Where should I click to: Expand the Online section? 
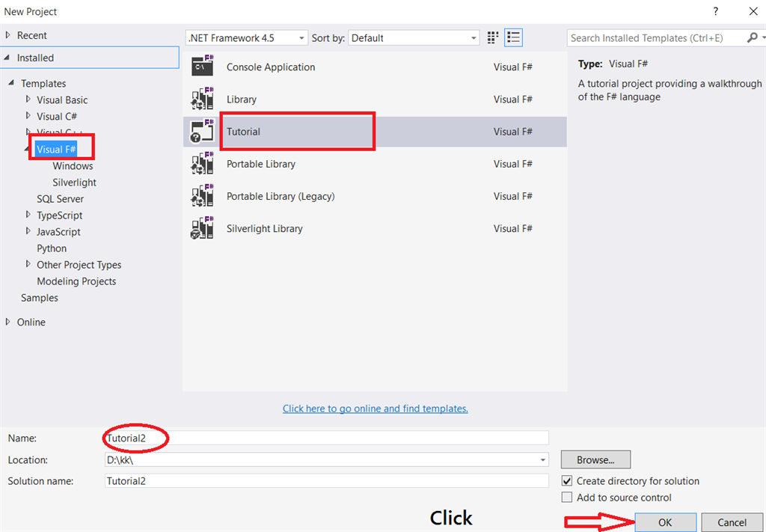click(x=7, y=322)
